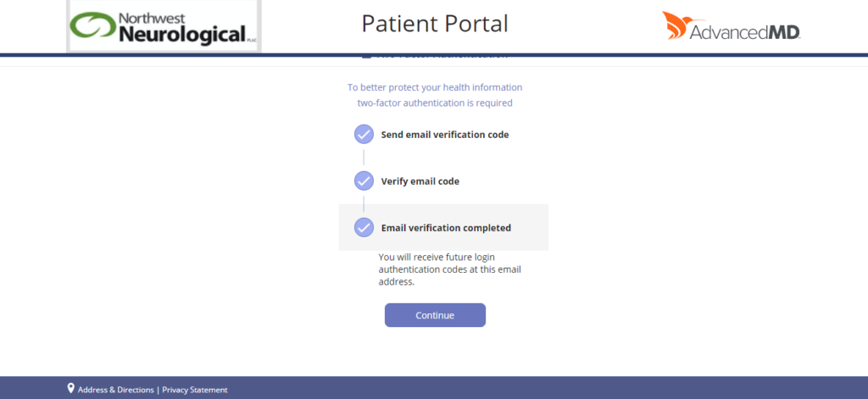The height and width of the screenshot is (399, 868).
Task: Open the Privacy Statement link
Action: tap(195, 390)
